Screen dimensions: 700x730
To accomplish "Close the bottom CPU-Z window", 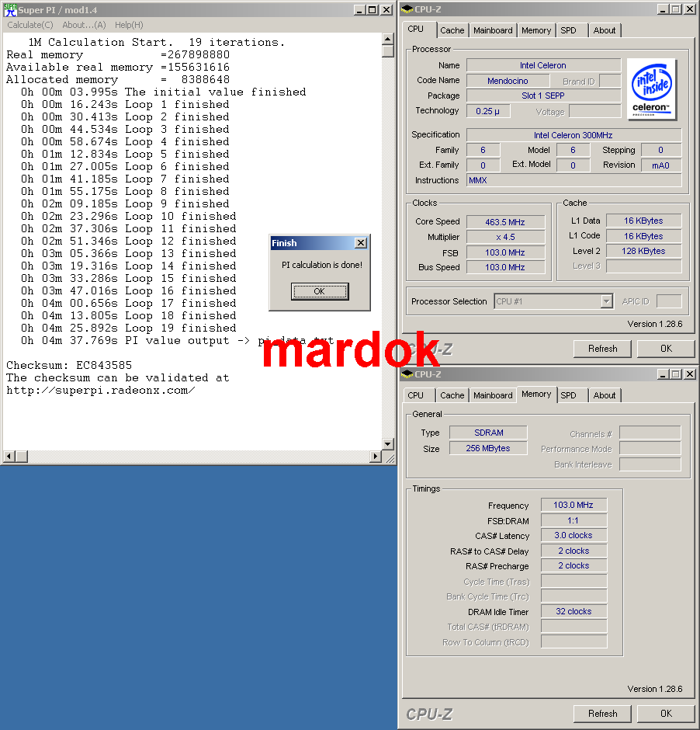I will (690, 374).
